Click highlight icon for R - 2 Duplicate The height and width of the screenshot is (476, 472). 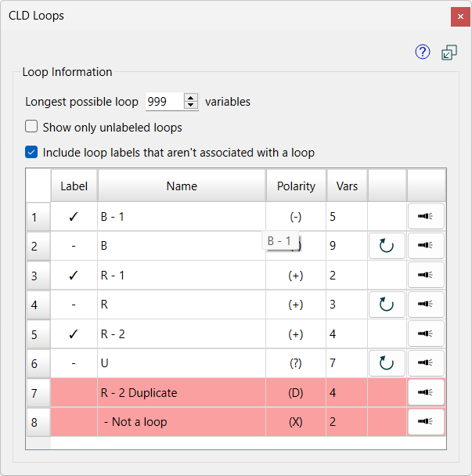point(426,392)
